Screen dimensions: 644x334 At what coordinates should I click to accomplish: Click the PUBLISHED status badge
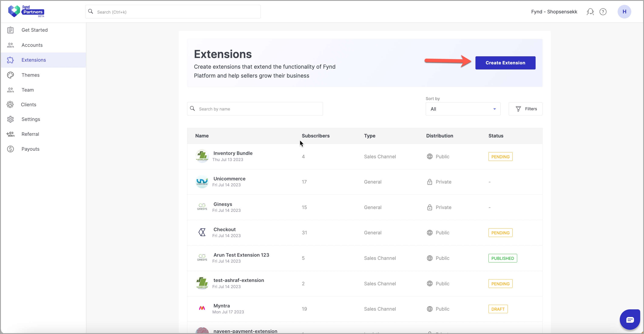point(502,258)
